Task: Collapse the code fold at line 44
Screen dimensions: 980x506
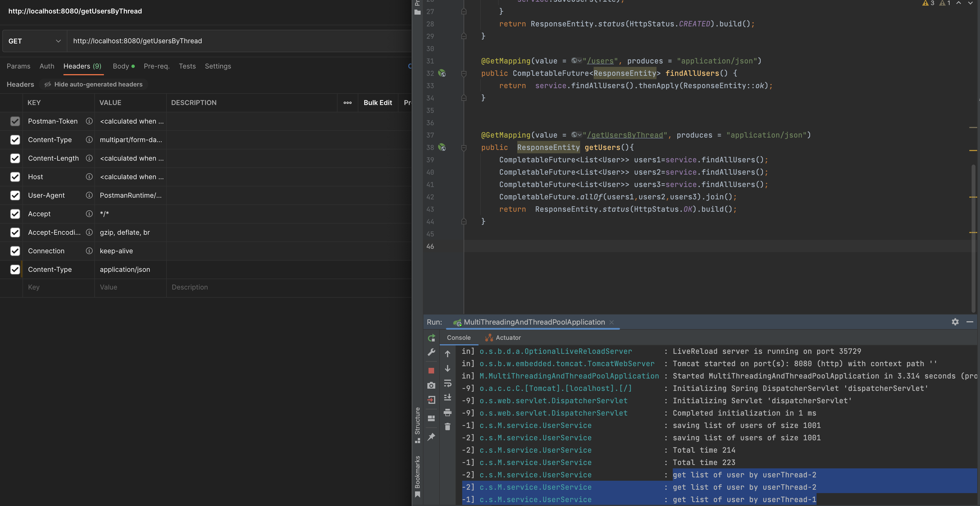Action: coord(464,222)
